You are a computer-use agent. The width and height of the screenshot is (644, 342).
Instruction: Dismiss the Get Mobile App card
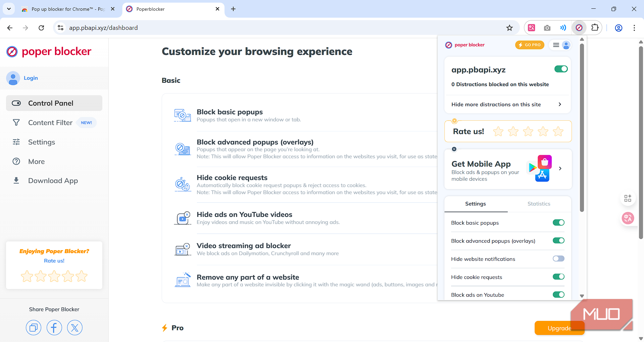coord(454,149)
